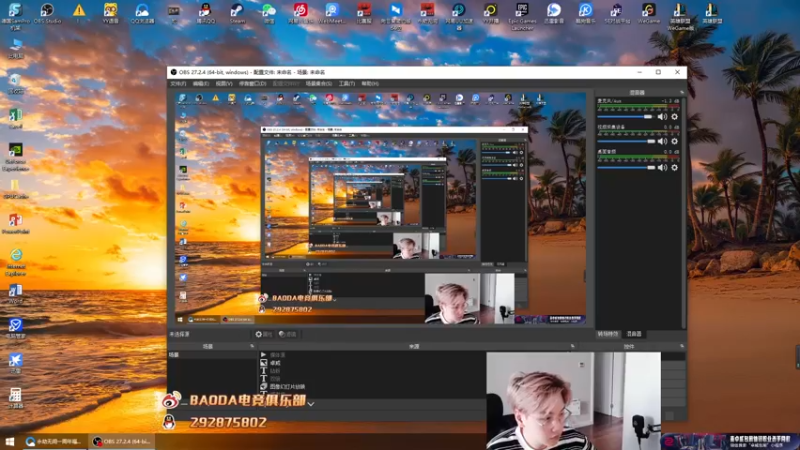
Task: Open the PowerPoint desktop shortcut
Action: click(15, 223)
